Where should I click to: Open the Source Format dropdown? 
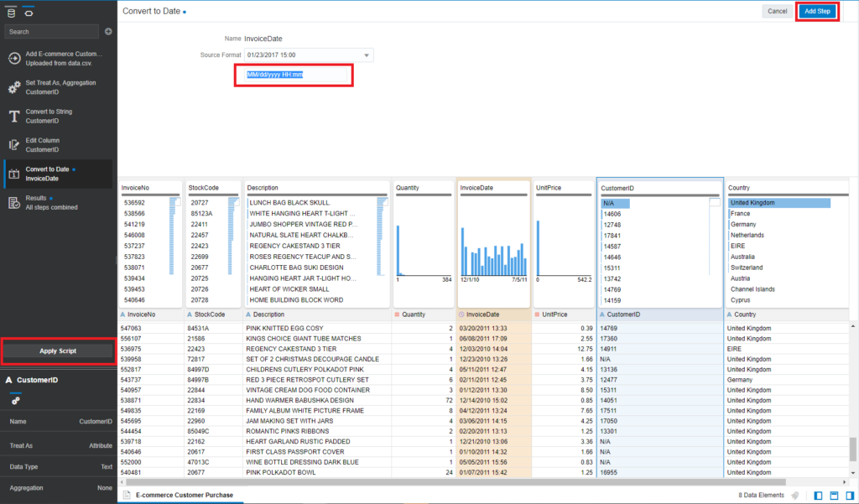[309, 55]
